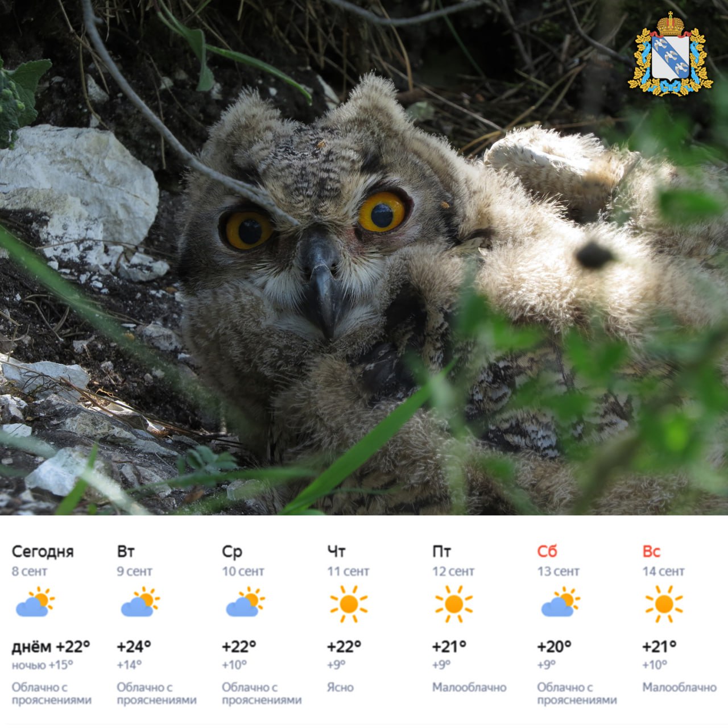The height and width of the screenshot is (728, 728).
Task: Click the +24° Tuesday temperature
Action: pyautogui.click(x=134, y=647)
